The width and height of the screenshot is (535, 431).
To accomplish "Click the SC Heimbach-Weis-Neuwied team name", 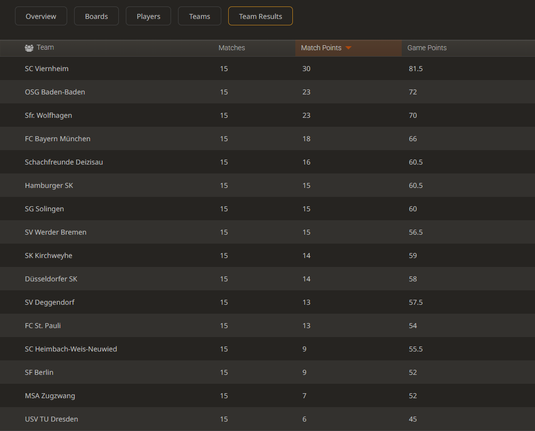I will click(x=71, y=349).
